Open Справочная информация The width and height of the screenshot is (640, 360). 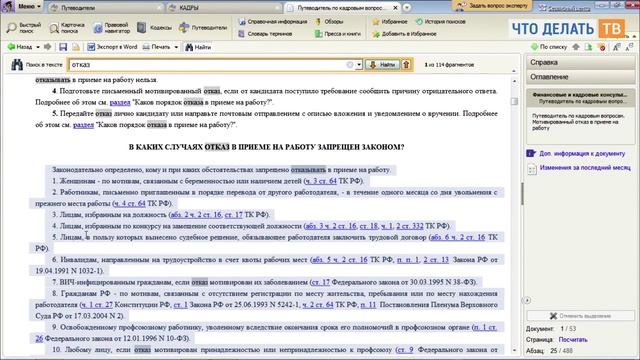272,22
